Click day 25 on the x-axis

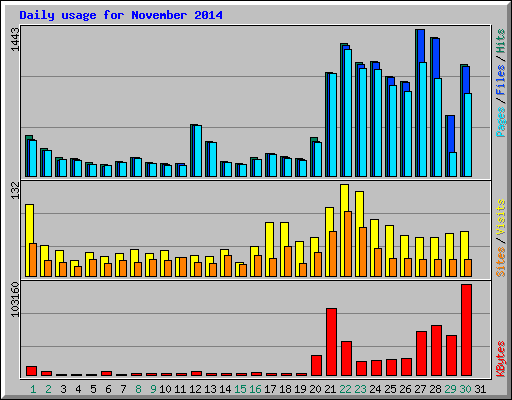(390, 389)
